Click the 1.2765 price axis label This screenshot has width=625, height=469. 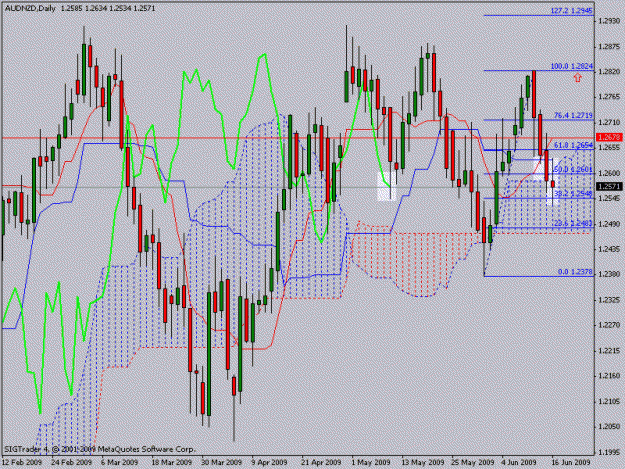609,97
